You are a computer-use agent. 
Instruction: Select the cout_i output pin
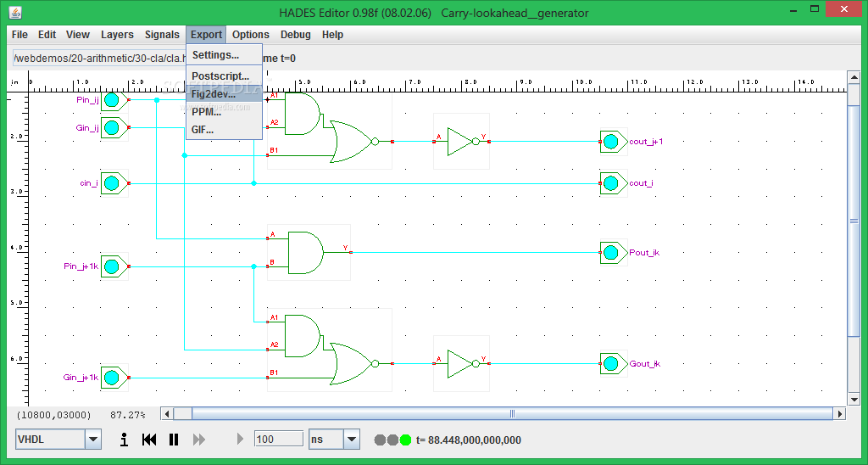pyautogui.click(x=611, y=183)
